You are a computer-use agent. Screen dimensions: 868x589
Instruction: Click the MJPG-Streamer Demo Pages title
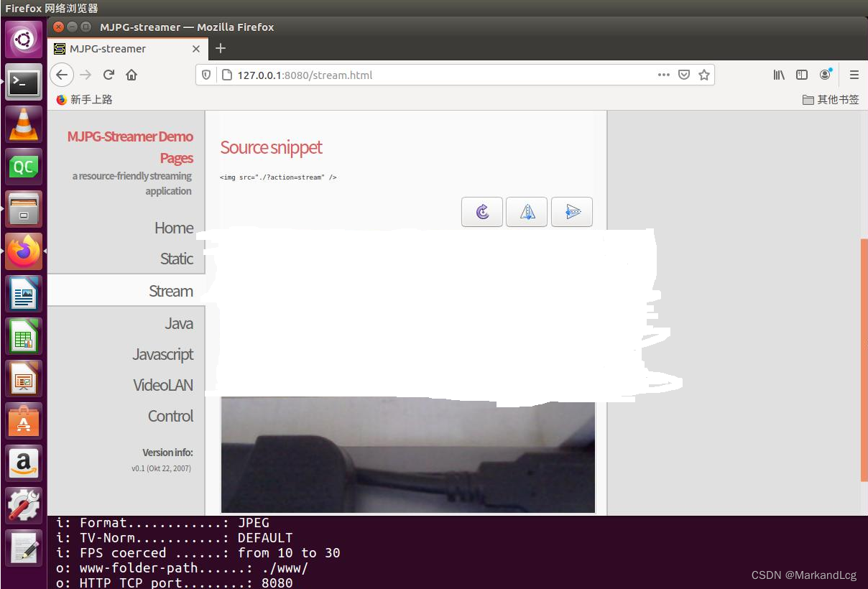[131, 147]
